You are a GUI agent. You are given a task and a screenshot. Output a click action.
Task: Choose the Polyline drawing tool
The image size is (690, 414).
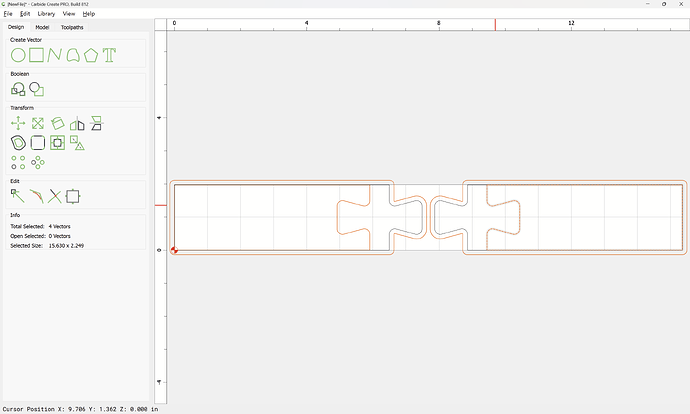55,55
